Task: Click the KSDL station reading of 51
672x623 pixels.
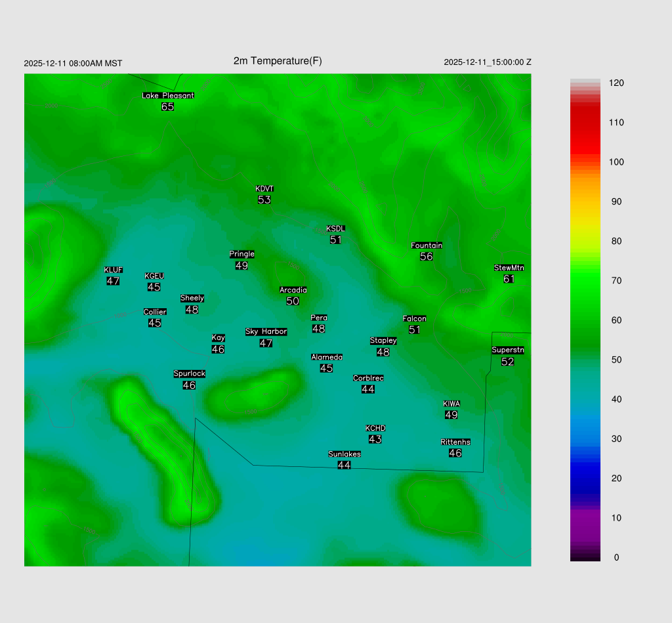Action: tap(336, 240)
